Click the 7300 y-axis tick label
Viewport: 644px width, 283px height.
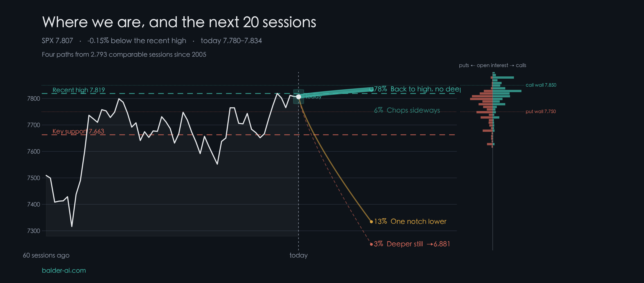34,231
